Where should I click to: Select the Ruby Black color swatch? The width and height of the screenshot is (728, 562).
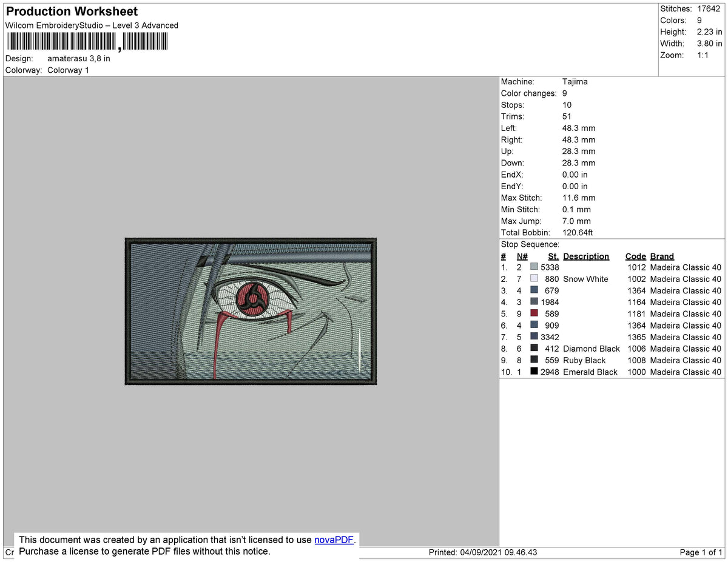pyautogui.click(x=534, y=360)
